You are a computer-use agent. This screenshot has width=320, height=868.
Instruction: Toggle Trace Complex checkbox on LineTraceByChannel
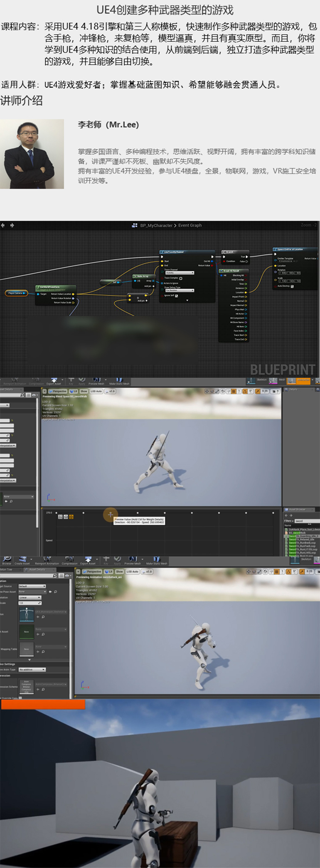[181, 278]
